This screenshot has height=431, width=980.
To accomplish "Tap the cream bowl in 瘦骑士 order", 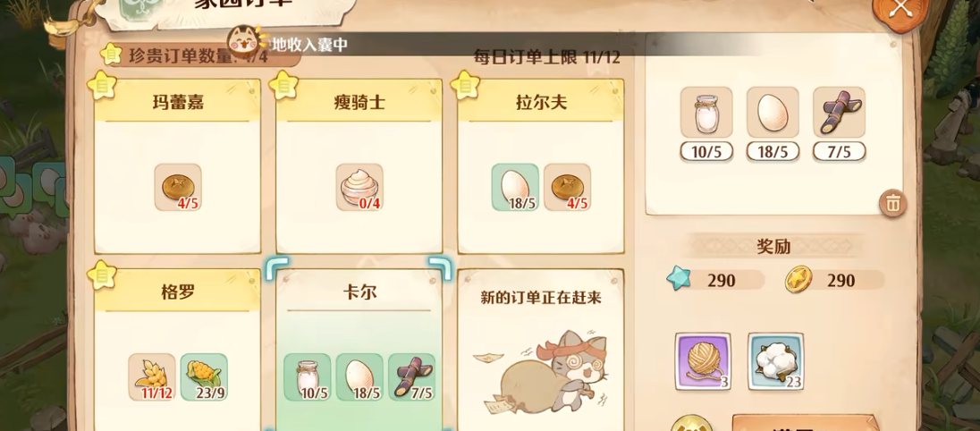I will pyautogui.click(x=359, y=188).
